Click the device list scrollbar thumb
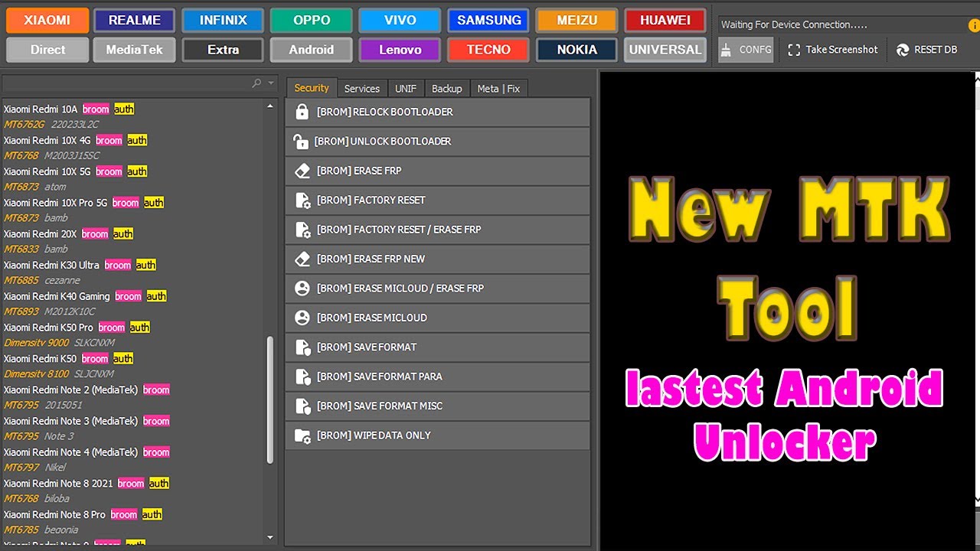The image size is (980, 551). pyautogui.click(x=269, y=399)
